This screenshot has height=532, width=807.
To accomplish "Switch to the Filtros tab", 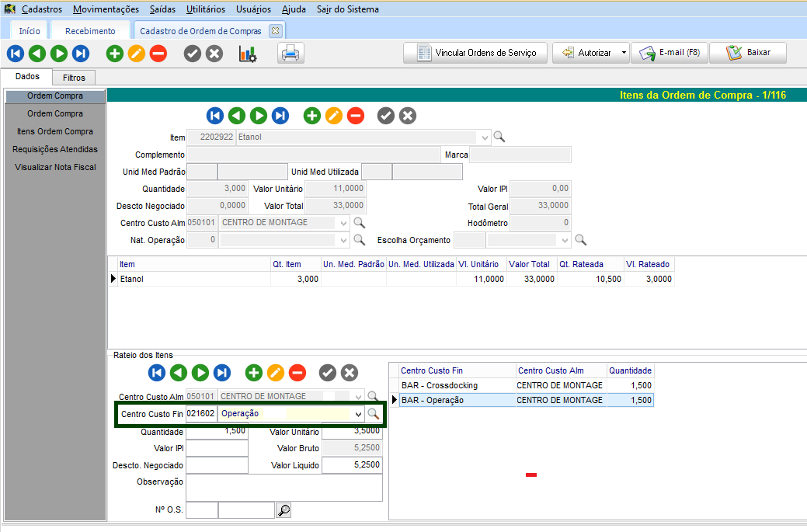I will point(74,78).
